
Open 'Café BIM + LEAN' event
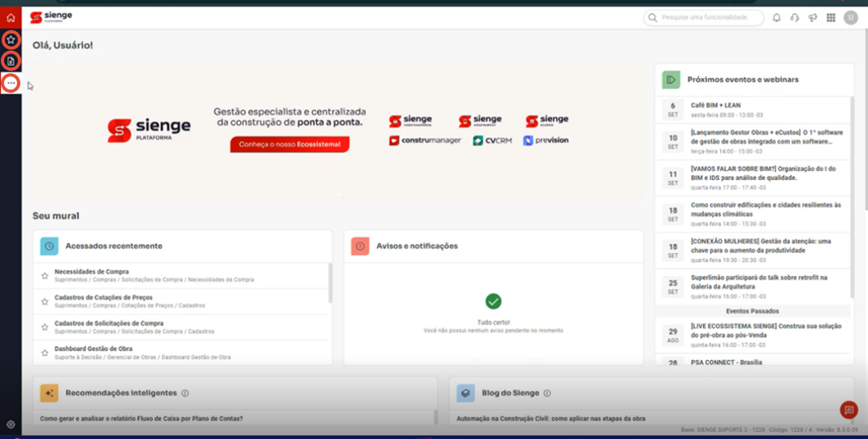tap(753, 110)
